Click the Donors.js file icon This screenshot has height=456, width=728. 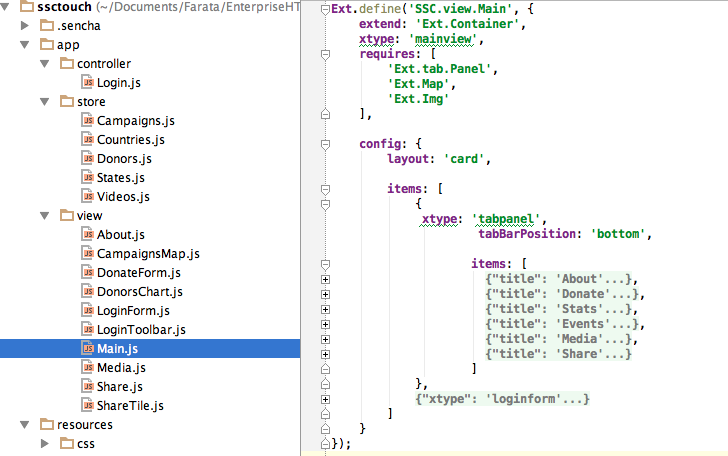point(88,159)
